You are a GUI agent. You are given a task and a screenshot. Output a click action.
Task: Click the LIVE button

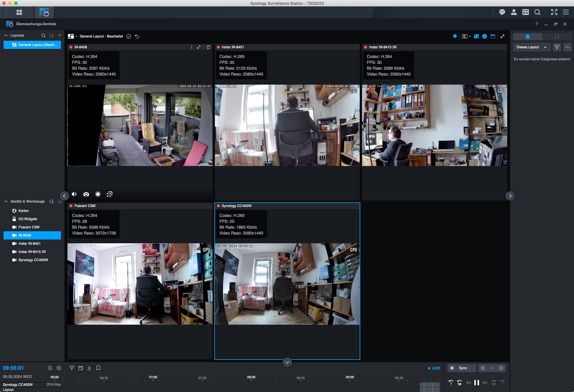coord(434,368)
